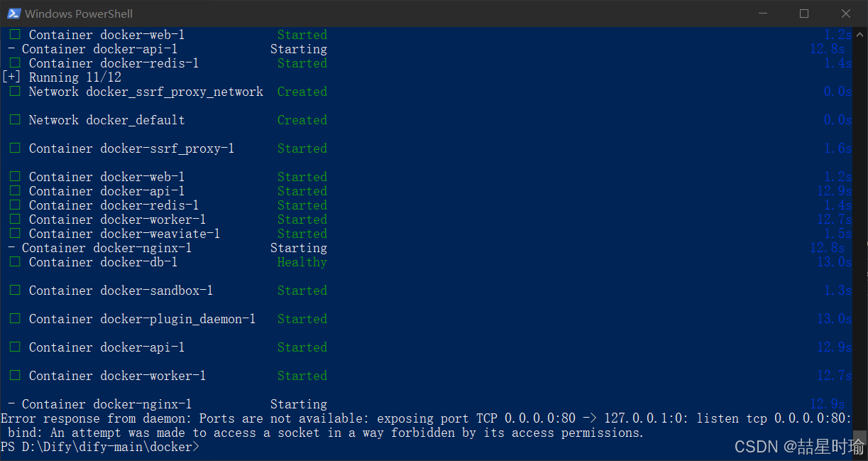Click the "Running 11/12" progress line

pyautogui.click(x=62, y=77)
